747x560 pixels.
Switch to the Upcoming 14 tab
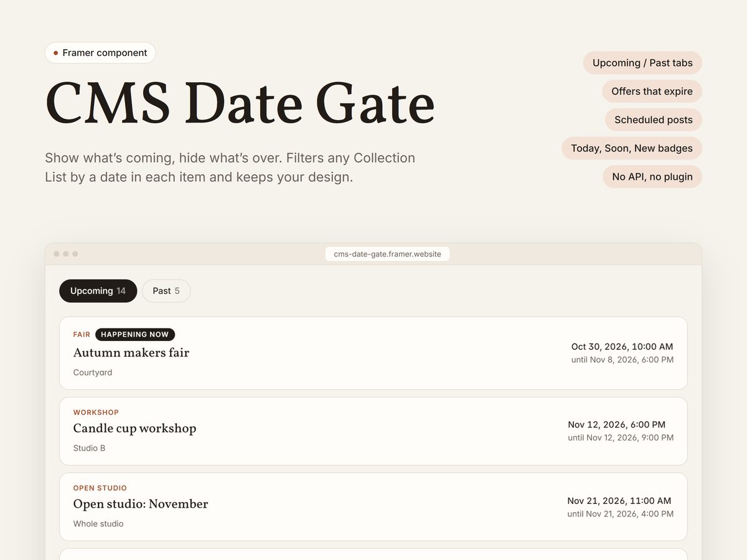pos(98,291)
